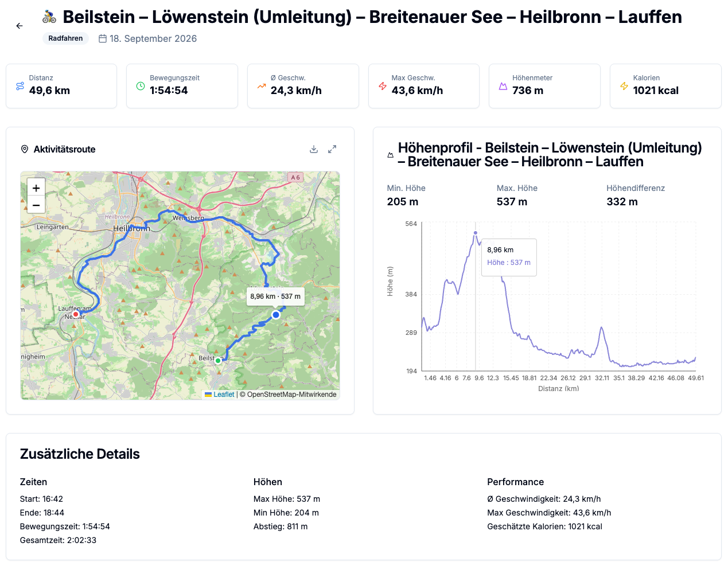Viewport: 728px width, 566px height.
Task: Click the Bewegungszeit clock icon
Action: [x=141, y=86]
